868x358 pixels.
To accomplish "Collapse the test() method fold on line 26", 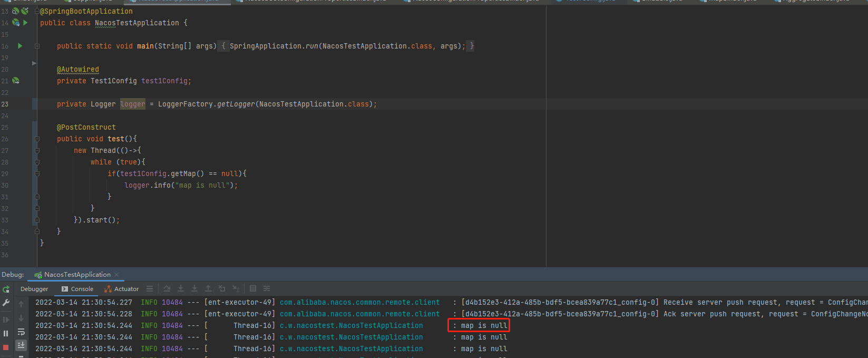I will pyautogui.click(x=37, y=139).
